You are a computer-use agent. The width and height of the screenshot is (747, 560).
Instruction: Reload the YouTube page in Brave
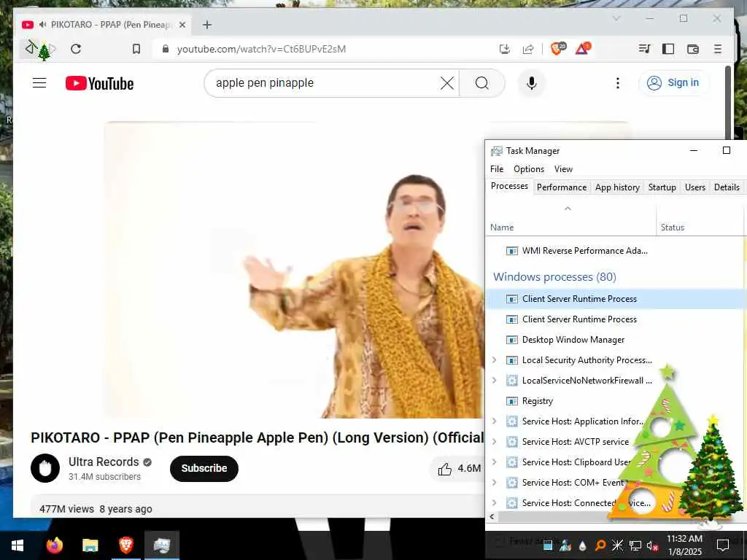(x=76, y=49)
